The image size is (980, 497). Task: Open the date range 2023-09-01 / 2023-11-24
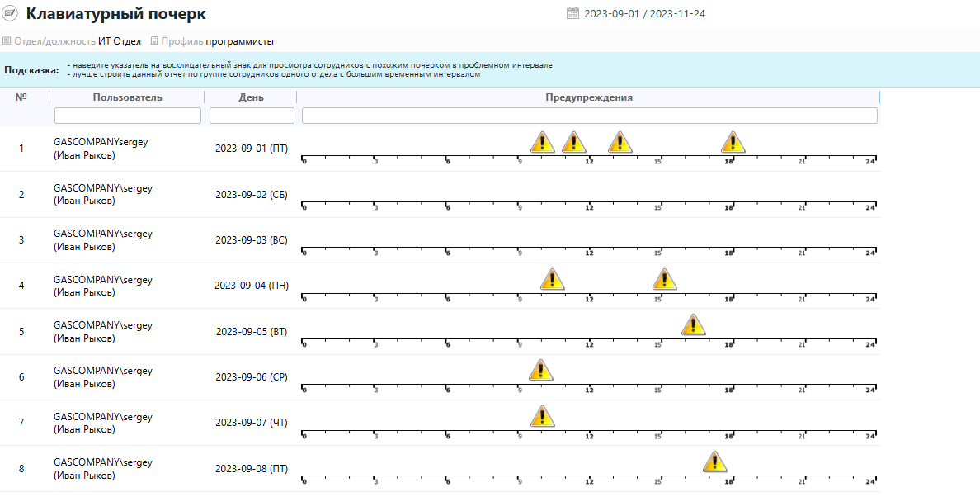644,14
